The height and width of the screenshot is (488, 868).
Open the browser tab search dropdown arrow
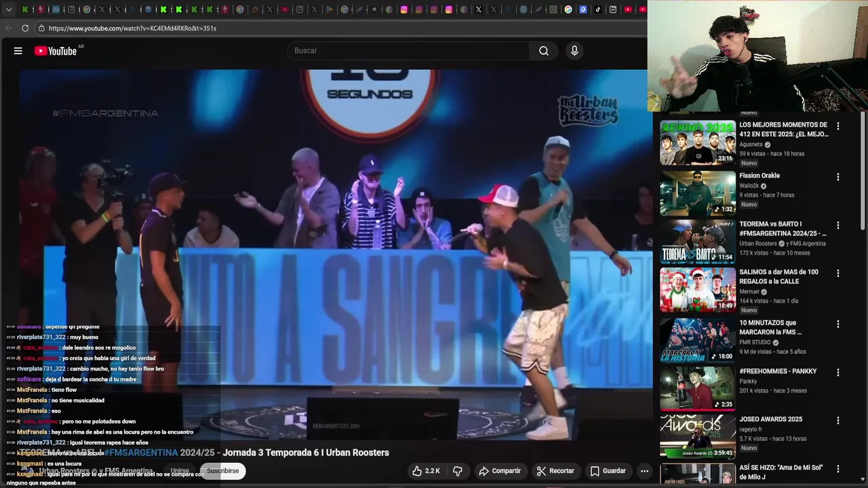coord(9,9)
